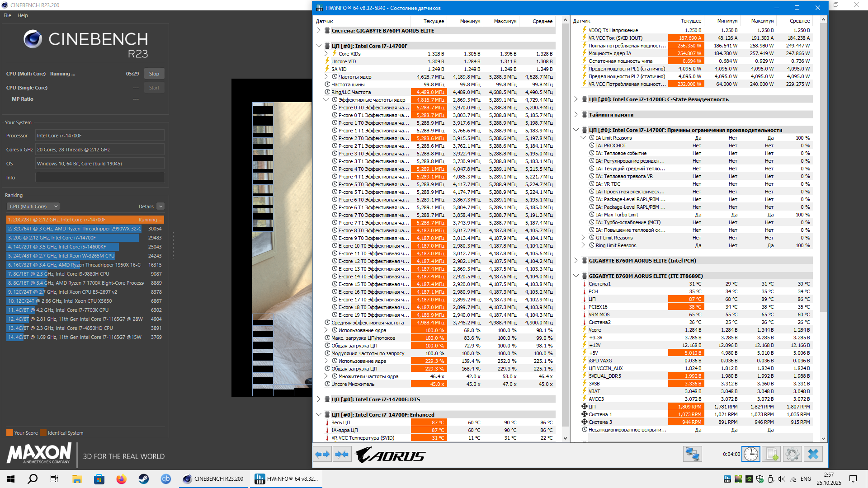
Task: Collapse the IA Limit Reasons group
Action: (x=583, y=138)
